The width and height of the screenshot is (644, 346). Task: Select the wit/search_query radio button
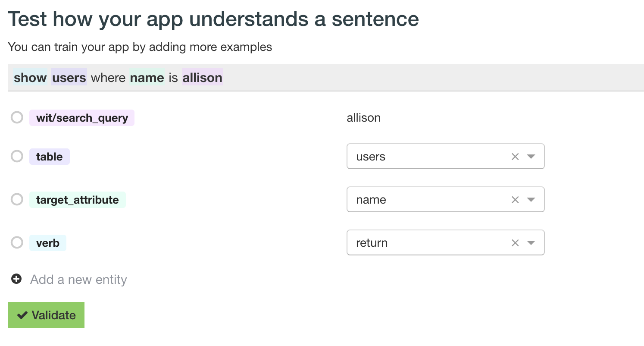point(17,117)
